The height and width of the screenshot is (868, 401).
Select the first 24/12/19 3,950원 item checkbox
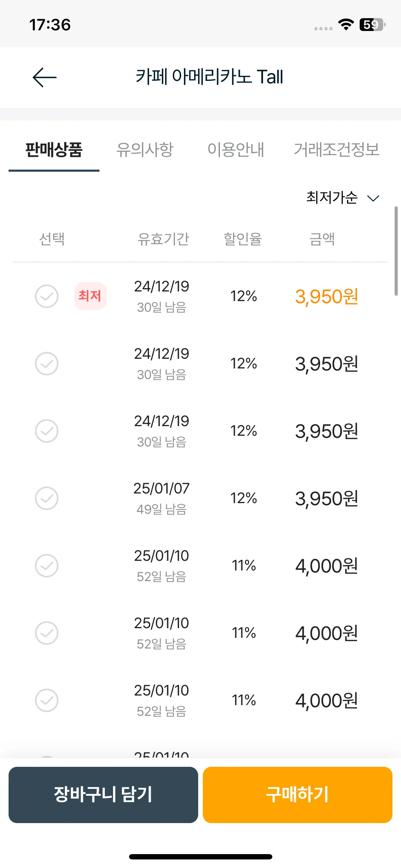point(47,296)
